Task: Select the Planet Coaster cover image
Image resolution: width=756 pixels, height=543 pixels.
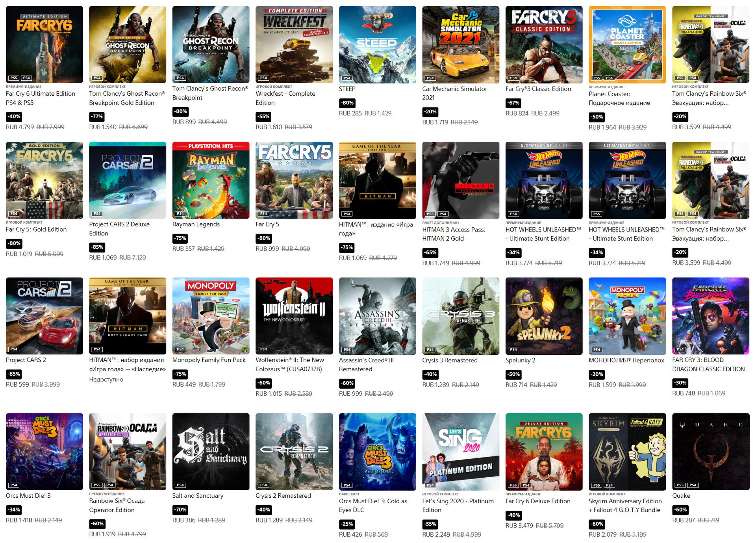Action: (627, 44)
